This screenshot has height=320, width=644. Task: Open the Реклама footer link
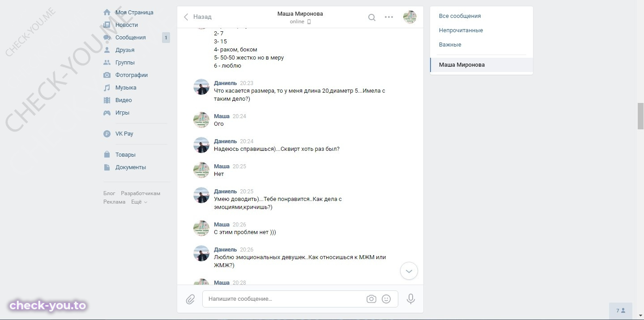pyautogui.click(x=115, y=202)
